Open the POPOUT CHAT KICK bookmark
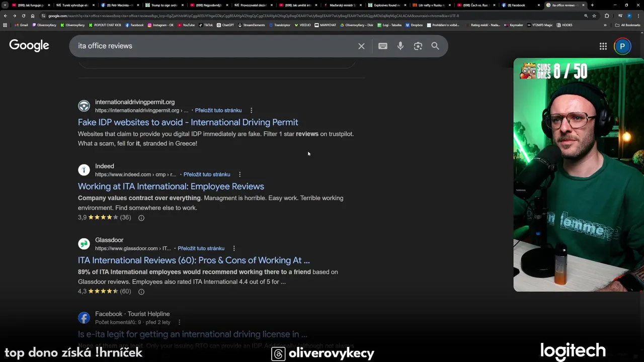644x362 pixels. (x=105, y=25)
